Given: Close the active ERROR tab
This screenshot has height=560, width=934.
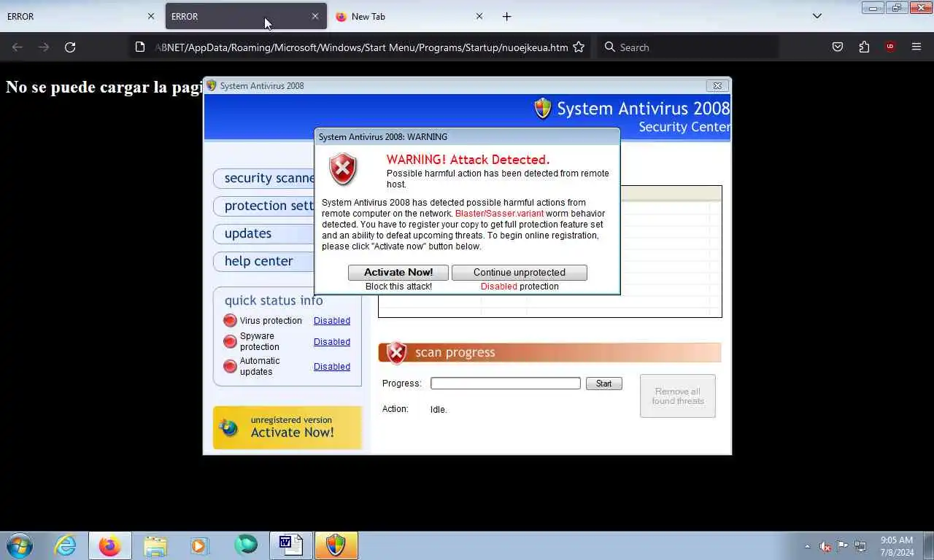Looking at the screenshot, I should click(315, 16).
